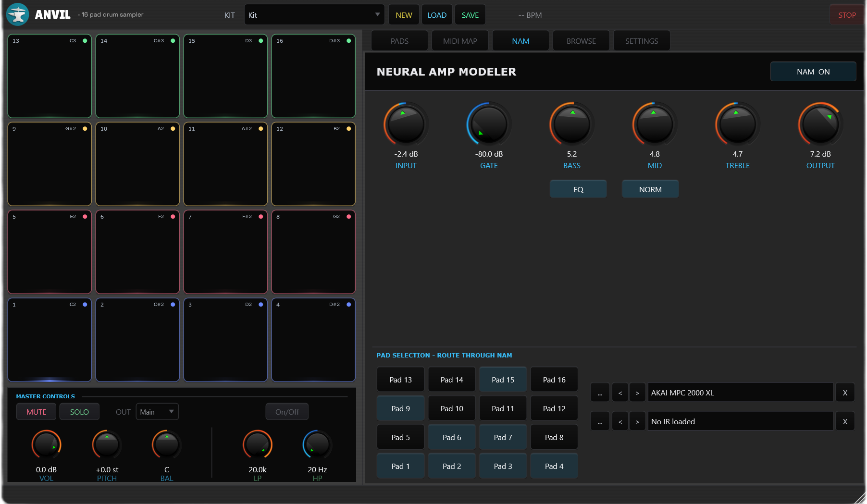Click the AKAI MPC 2000 XL model field
The image size is (867, 504).
[740, 393]
